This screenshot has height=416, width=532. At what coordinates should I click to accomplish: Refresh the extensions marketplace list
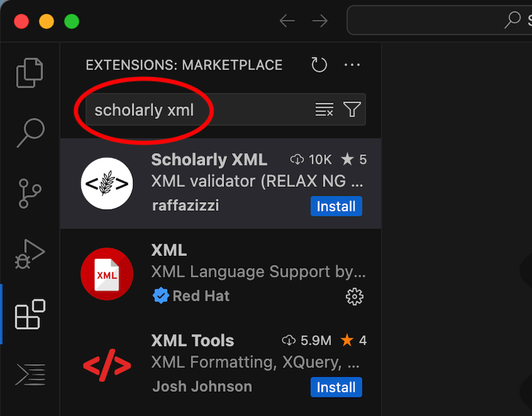click(319, 65)
